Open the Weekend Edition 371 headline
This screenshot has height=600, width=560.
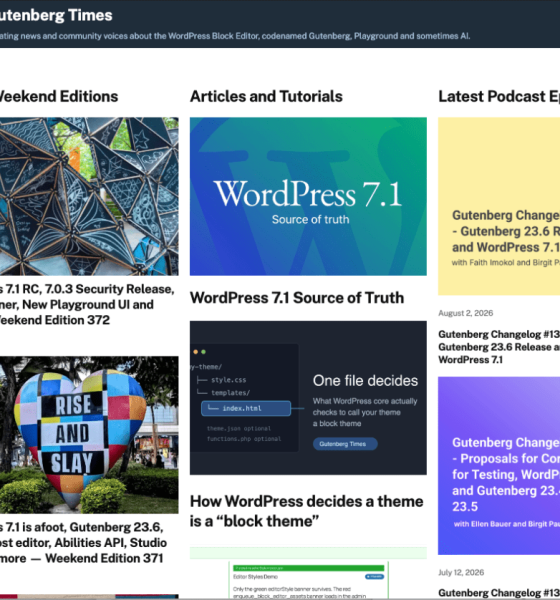click(x=83, y=543)
